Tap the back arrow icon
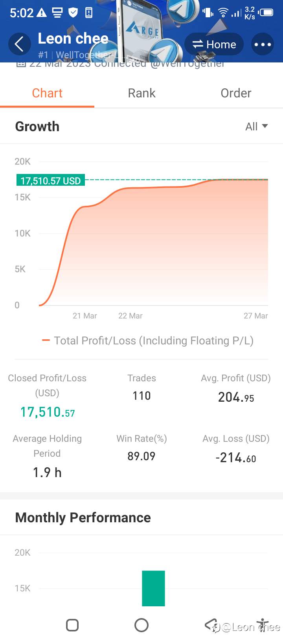Image resolution: width=283 pixels, height=644 pixels. [19, 44]
